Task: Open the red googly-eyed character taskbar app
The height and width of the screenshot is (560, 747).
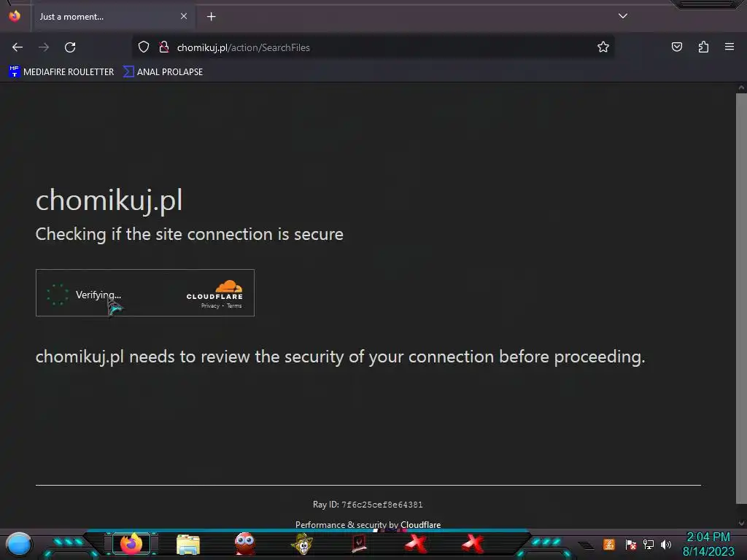Action: coord(245,544)
